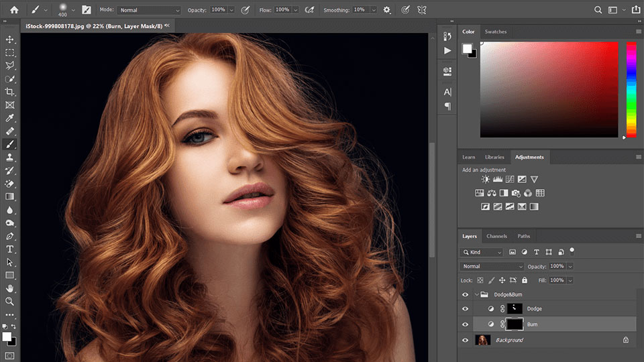Toggle visibility of the Dodge layer
The image size is (644, 362).
coord(466,309)
